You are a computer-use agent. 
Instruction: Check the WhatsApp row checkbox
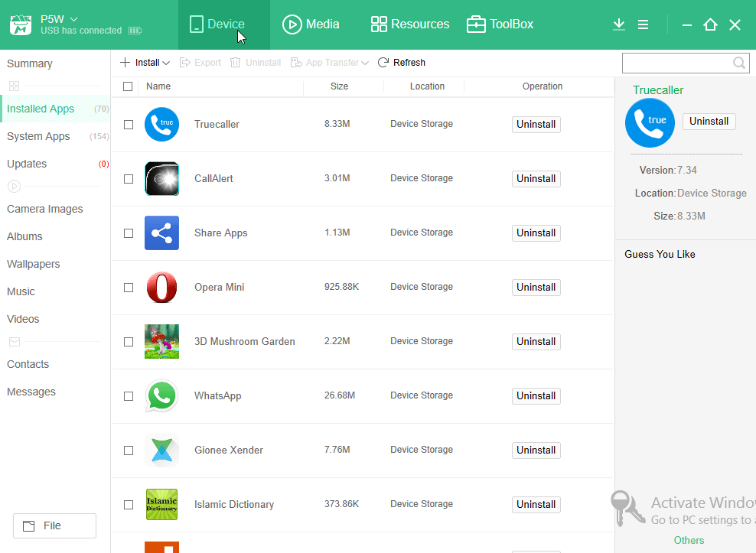[128, 396]
